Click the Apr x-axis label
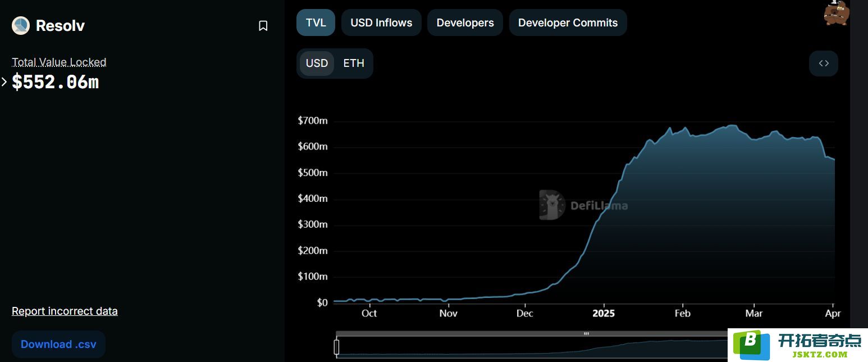Viewport: 868px width, 362px height. 833,313
